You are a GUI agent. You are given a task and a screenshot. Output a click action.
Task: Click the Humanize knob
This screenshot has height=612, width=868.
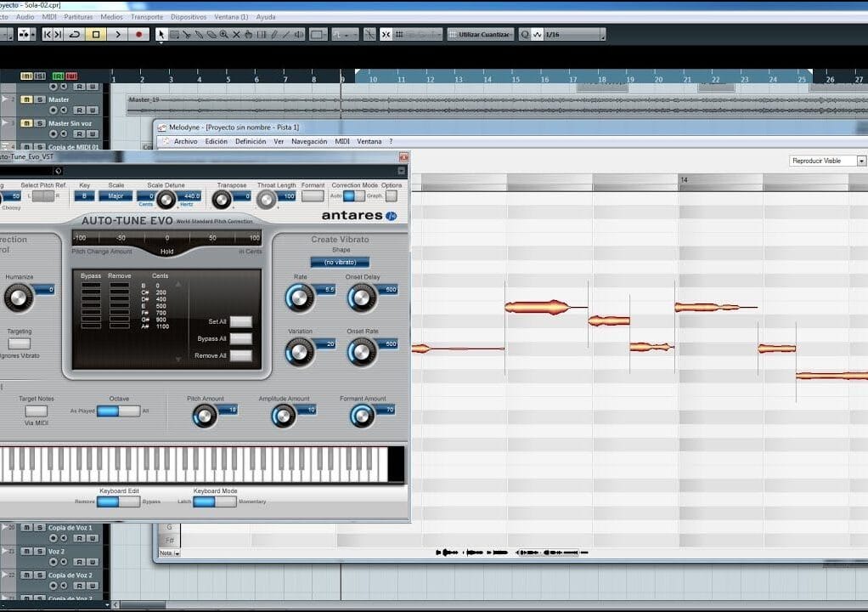18,297
